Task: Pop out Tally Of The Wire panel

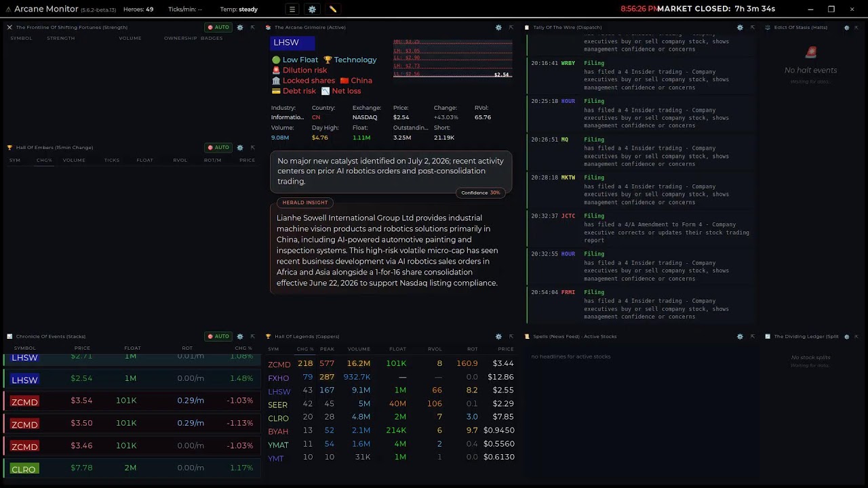Action: click(752, 27)
